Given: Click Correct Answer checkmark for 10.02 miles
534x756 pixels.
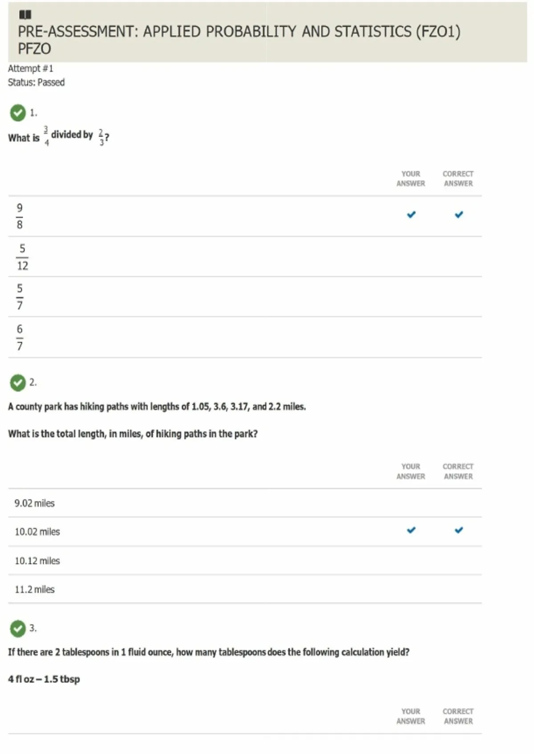Looking at the screenshot, I should 459,530.
